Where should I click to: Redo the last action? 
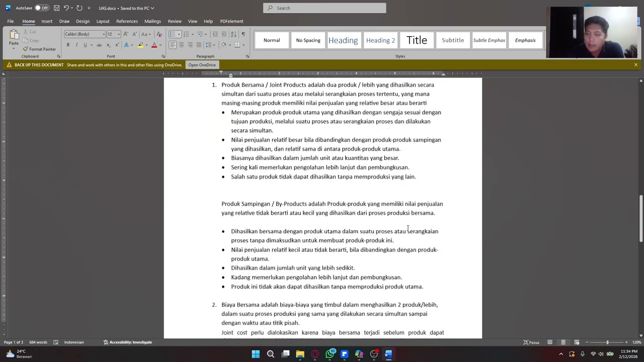(79, 8)
